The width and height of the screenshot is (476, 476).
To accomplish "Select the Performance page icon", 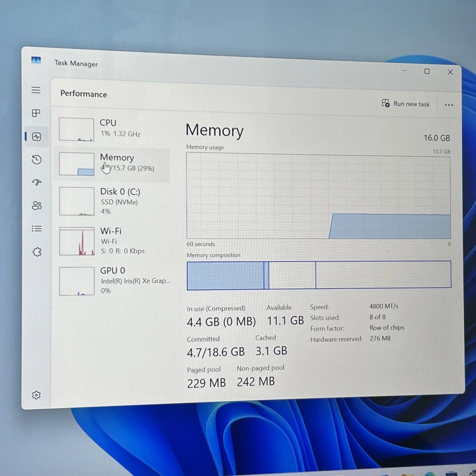I will point(37,137).
